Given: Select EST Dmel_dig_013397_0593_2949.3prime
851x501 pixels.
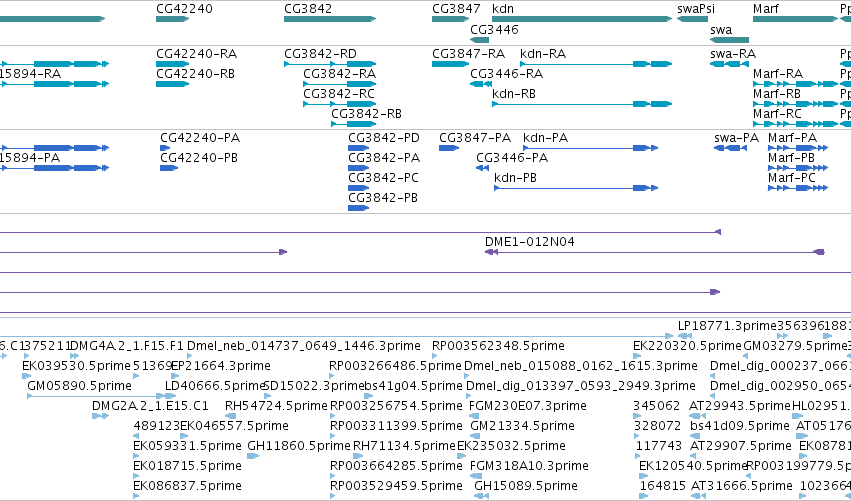Looking at the screenshot, I should [x=581, y=386].
